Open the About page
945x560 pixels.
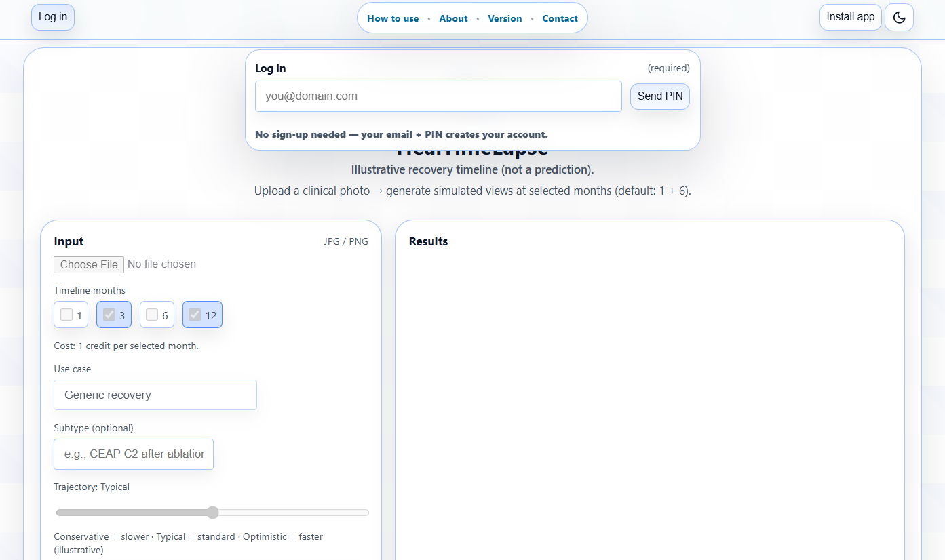click(453, 18)
